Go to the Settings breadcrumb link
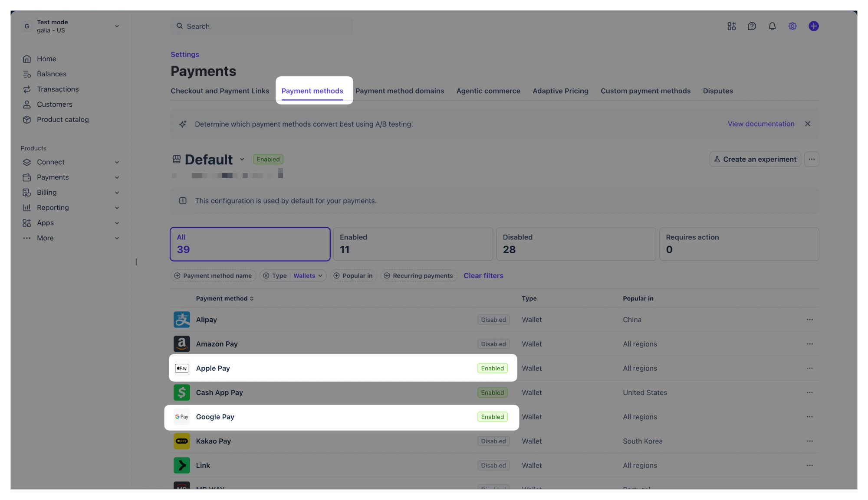Viewport: 868px width, 500px height. tap(185, 55)
